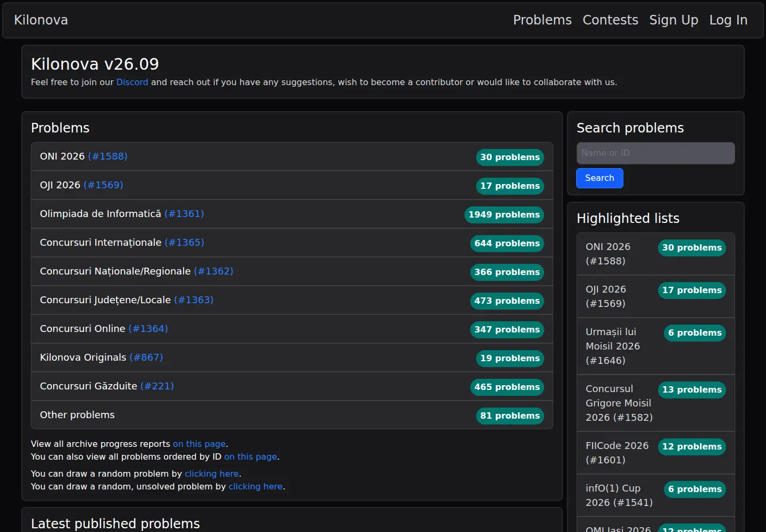The width and height of the screenshot is (766, 532).
Task: Click the 1949 problems badge
Action: pos(504,214)
